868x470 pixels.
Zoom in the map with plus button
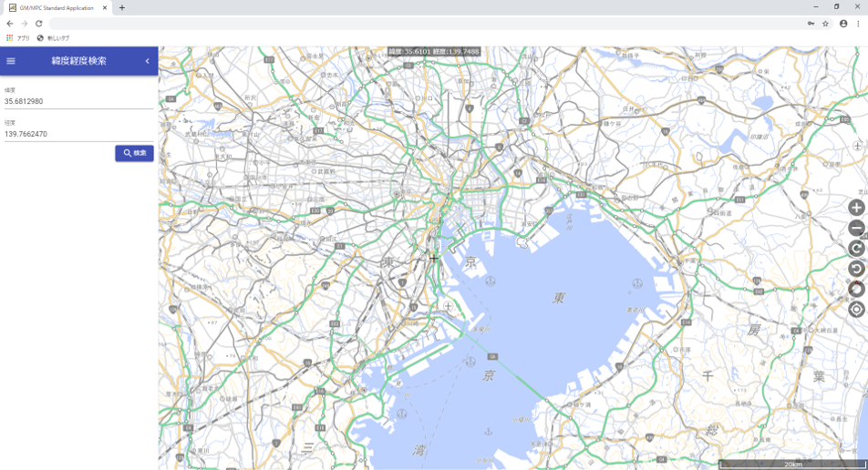pyautogui.click(x=855, y=208)
